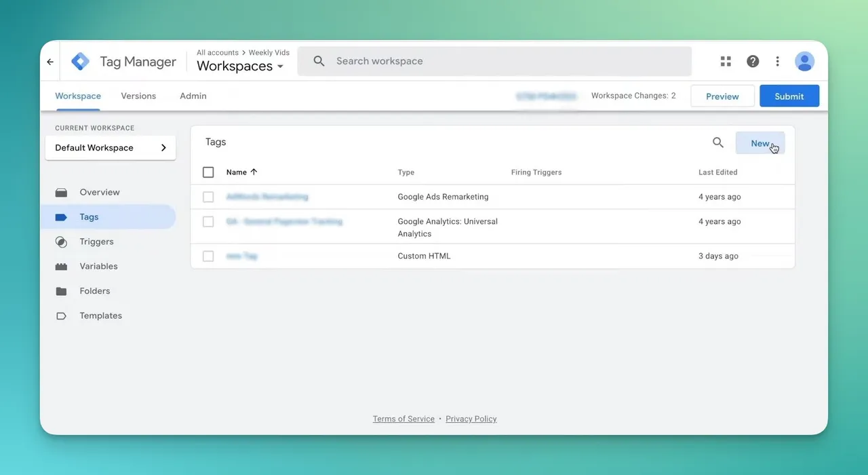Click the Overview sidebar icon
This screenshot has height=475, width=868.
61,193
